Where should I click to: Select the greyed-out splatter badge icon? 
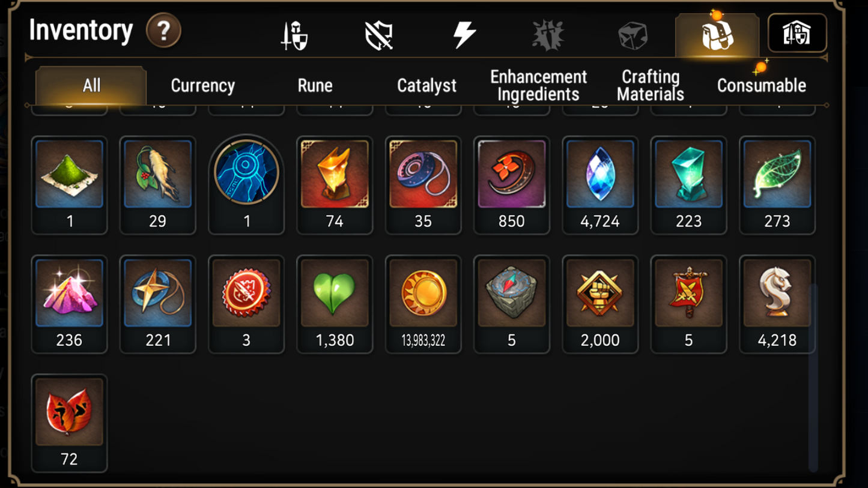click(x=548, y=35)
